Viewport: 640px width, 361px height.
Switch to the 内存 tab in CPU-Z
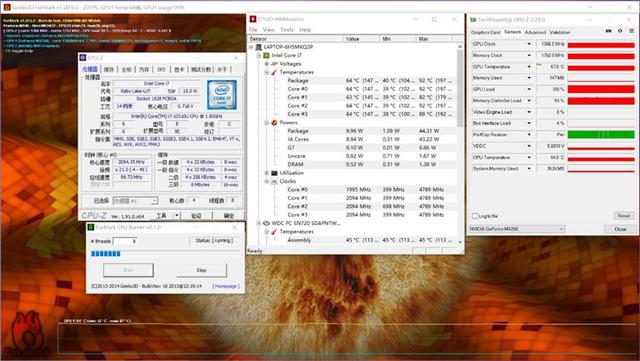tap(144, 69)
